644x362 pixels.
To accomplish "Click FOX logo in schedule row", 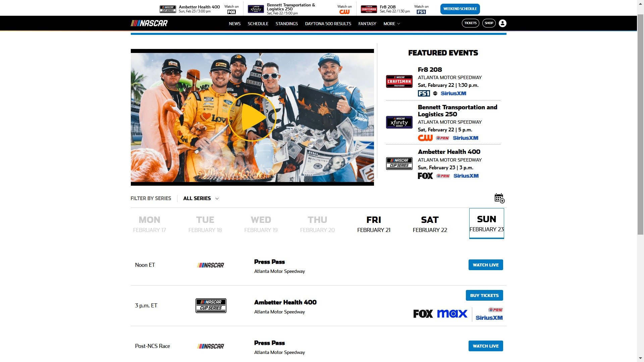I will point(423,314).
